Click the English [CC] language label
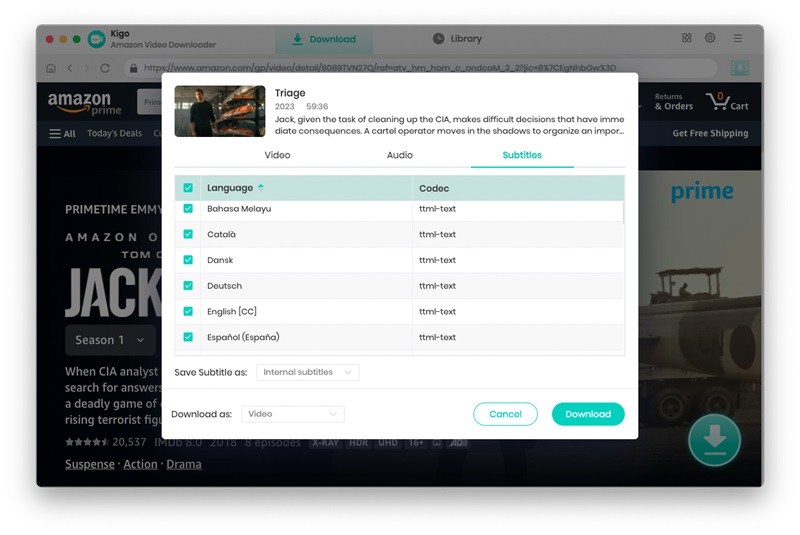The image size is (800, 535). (232, 312)
